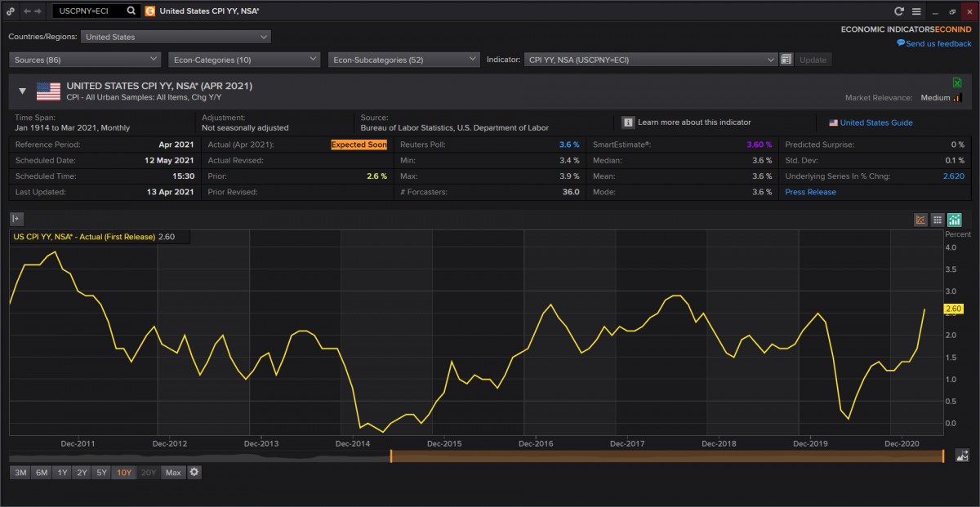Click the orange instrument icon beside title
This screenshot has width=980, height=507.
pos(149,11)
